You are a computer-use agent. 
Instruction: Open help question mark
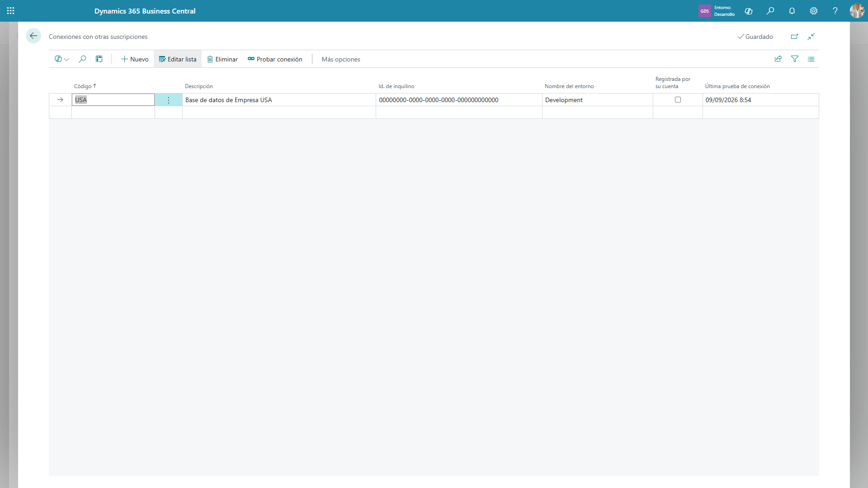pyautogui.click(x=835, y=11)
